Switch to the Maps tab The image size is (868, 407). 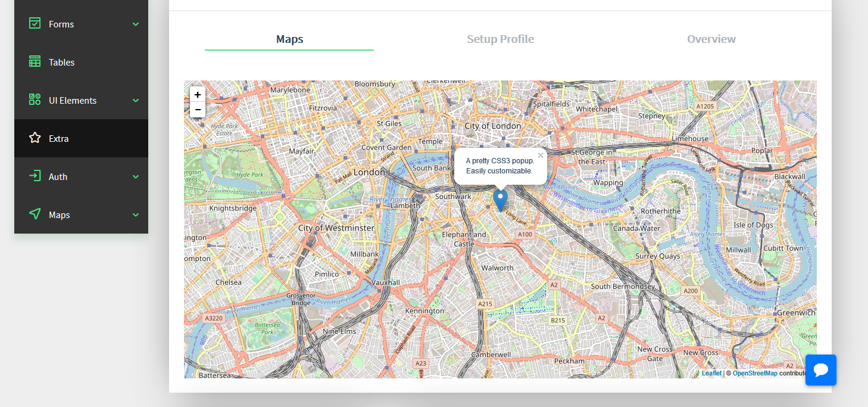289,39
